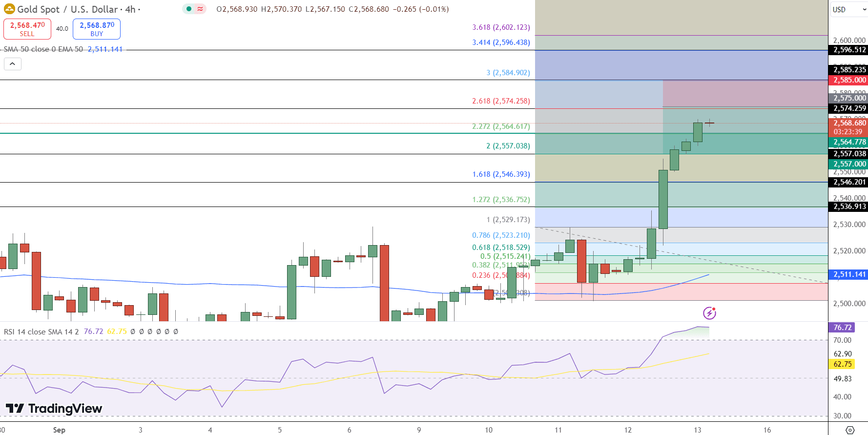868x435 pixels.
Task: Click the green 2,564.778 price label
Action: click(x=849, y=142)
